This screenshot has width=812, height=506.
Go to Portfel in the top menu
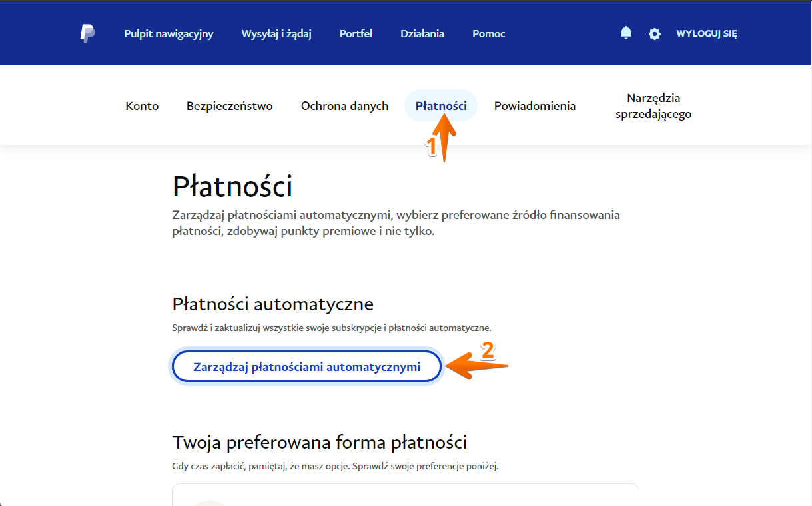[x=356, y=33]
